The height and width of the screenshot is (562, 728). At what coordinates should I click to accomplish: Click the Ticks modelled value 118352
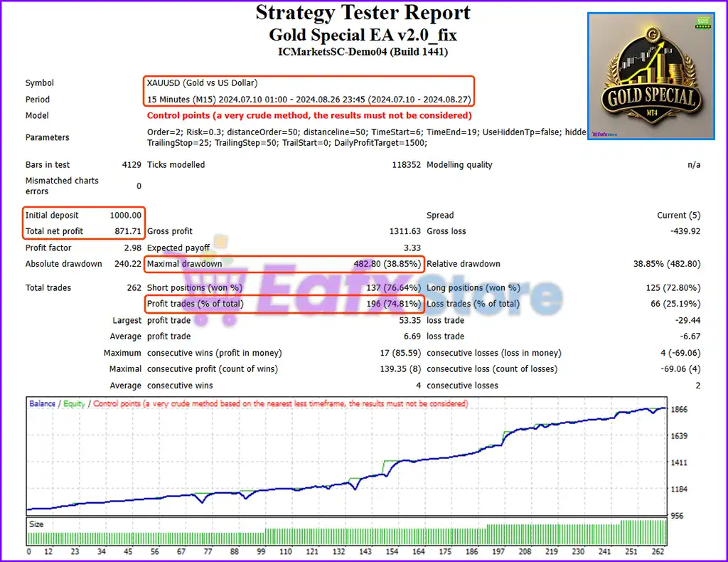pyautogui.click(x=406, y=164)
